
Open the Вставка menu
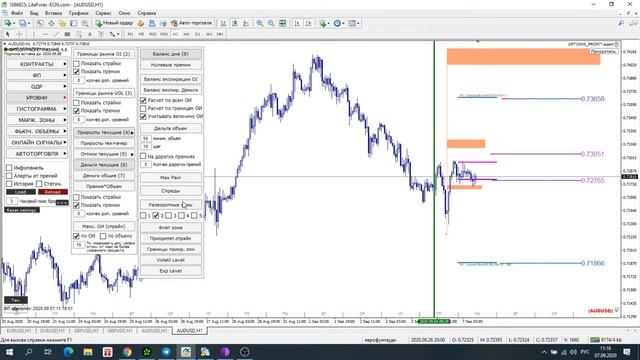[x=53, y=13]
